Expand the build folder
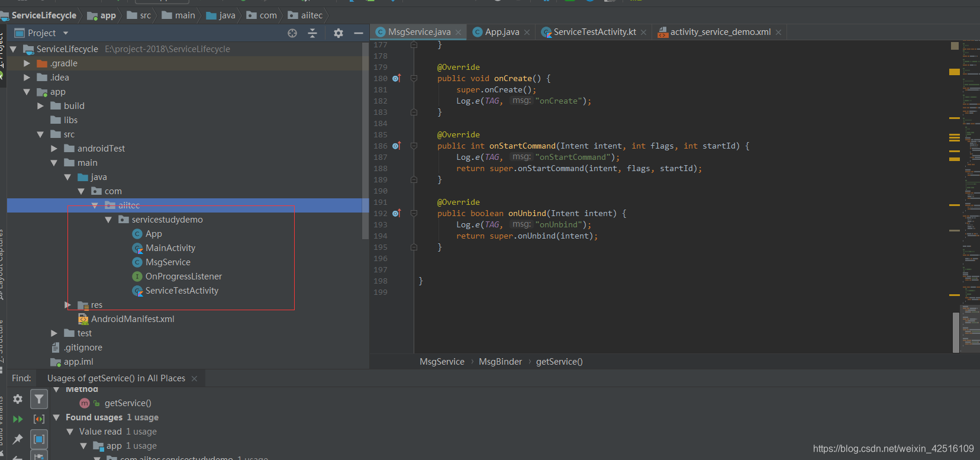980x460 pixels. (x=40, y=106)
